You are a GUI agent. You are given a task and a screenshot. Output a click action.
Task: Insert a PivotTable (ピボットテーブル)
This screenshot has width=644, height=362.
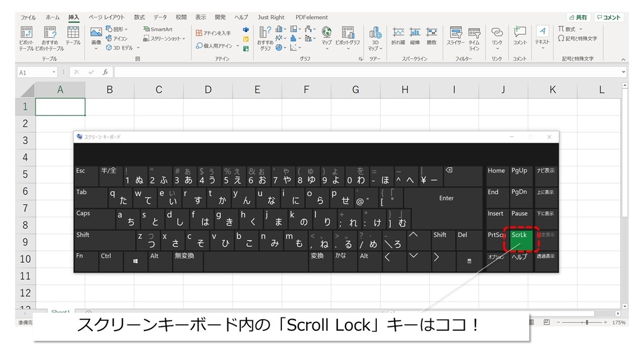26,39
